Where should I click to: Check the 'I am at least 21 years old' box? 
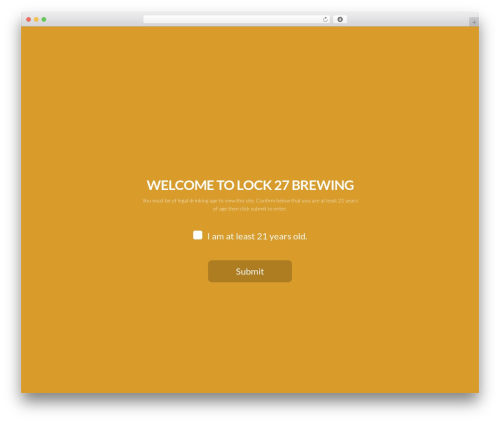[198, 235]
